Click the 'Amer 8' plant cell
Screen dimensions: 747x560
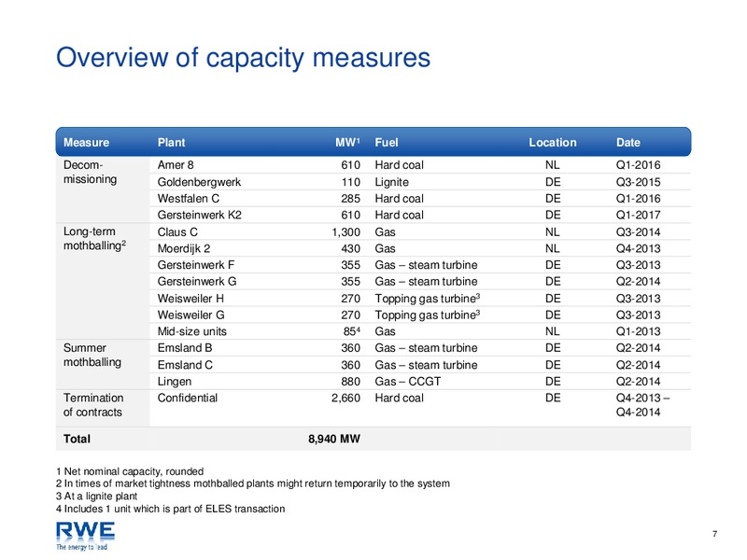coord(176,165)
